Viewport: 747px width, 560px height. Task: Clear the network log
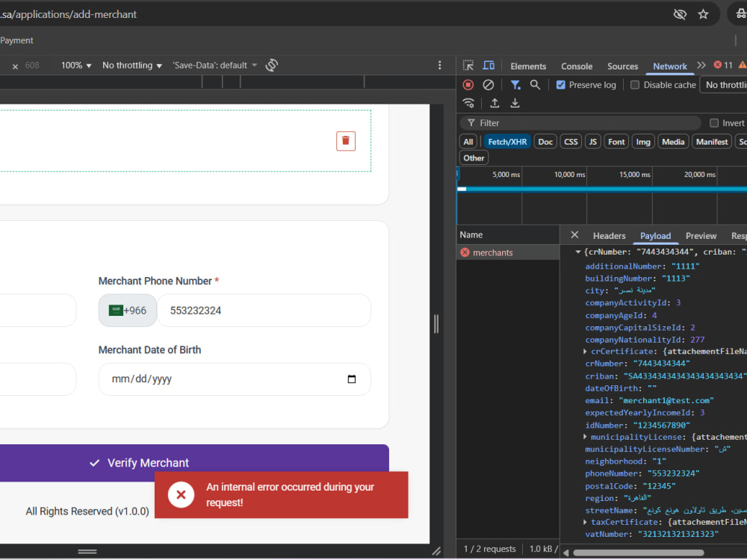click(x=489, y=85)
